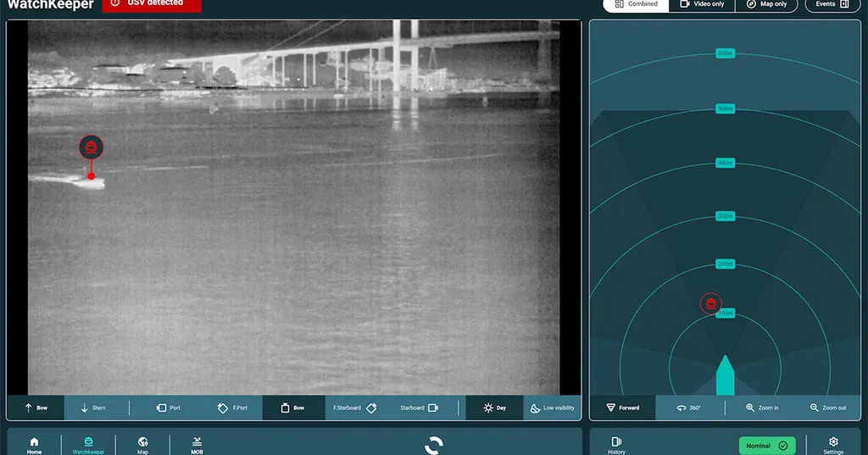The height and width of the screenshot is (455, 868).
Task: Select the Stern direction button
Action: 92,408
